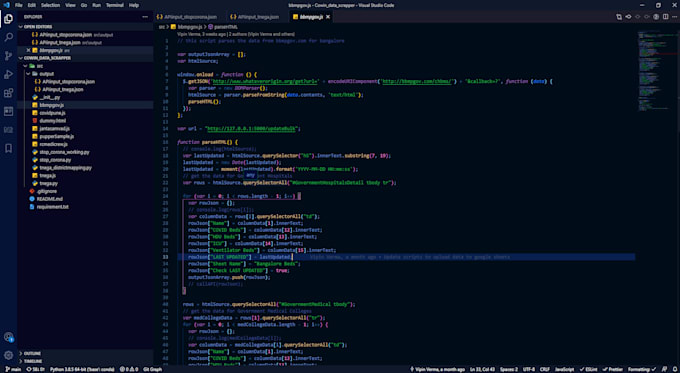
Task: Open the Selection menu
Action: pyautogui.click(x=50, y=5)
